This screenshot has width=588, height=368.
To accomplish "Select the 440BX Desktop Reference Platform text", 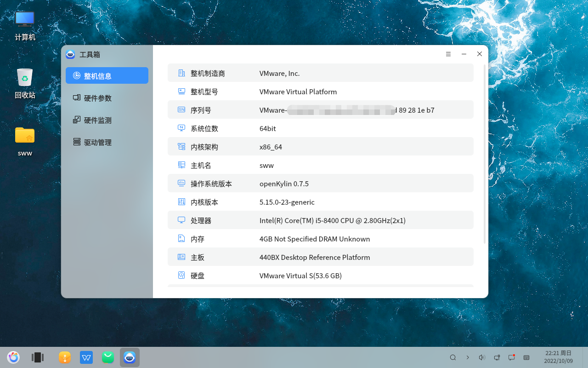I will click(315, 257).
